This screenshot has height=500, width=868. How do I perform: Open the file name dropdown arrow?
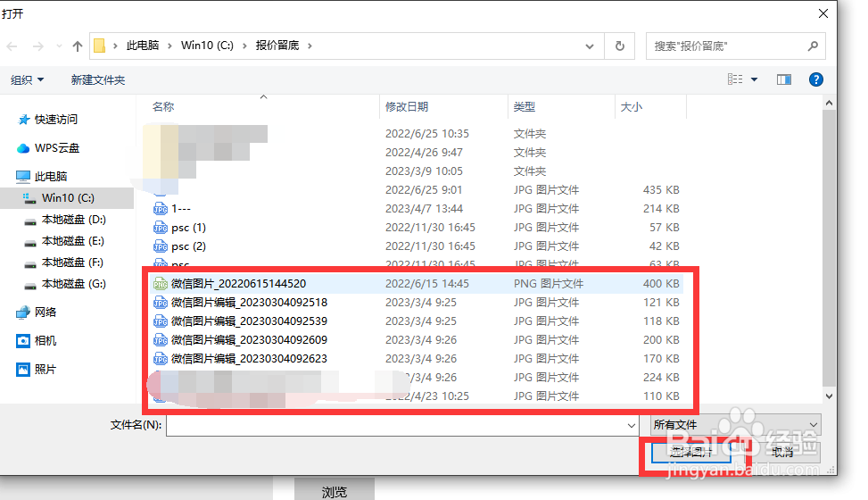click(631, 425)
